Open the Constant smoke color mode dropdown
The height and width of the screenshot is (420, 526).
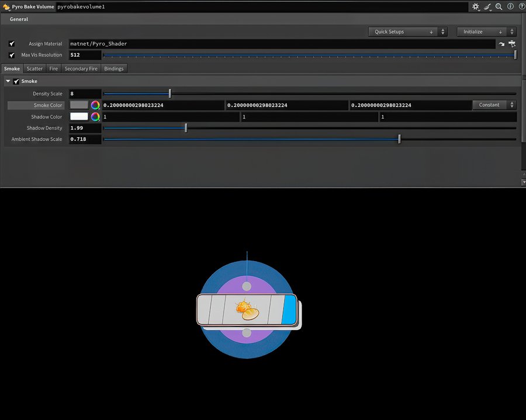494,105
